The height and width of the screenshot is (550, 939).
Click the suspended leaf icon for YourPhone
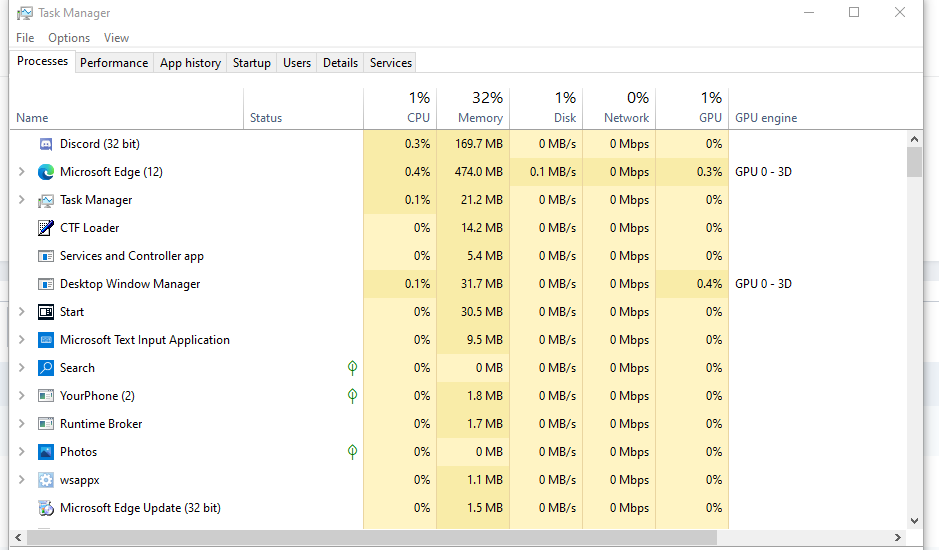(352, 396)
